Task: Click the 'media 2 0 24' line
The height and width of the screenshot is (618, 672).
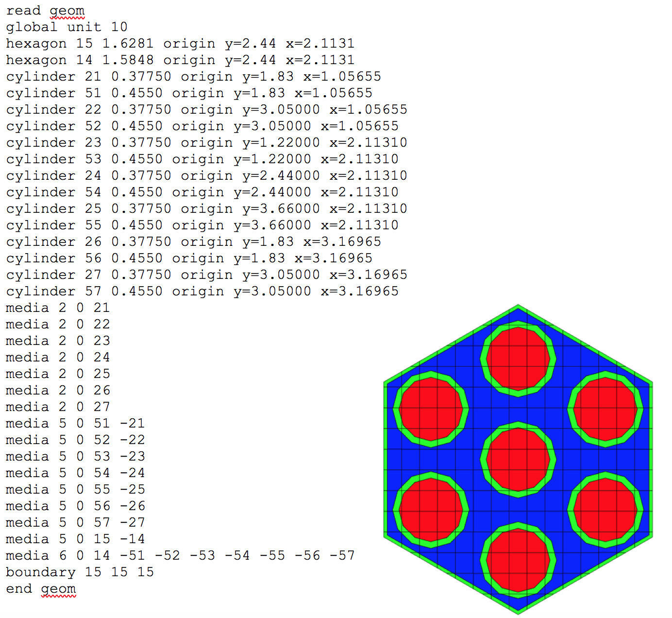Action: click(x=58, y=358)
